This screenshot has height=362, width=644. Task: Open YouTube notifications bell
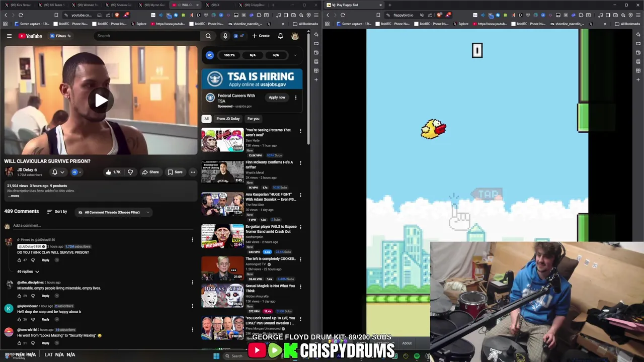(280, 36)
